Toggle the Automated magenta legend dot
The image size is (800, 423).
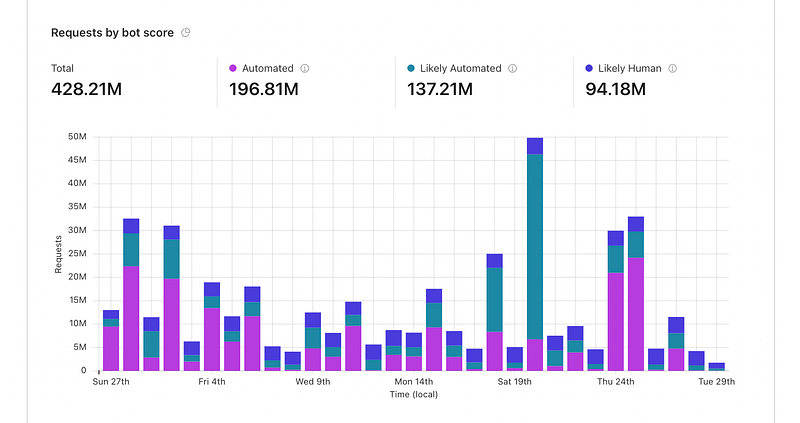233,68
